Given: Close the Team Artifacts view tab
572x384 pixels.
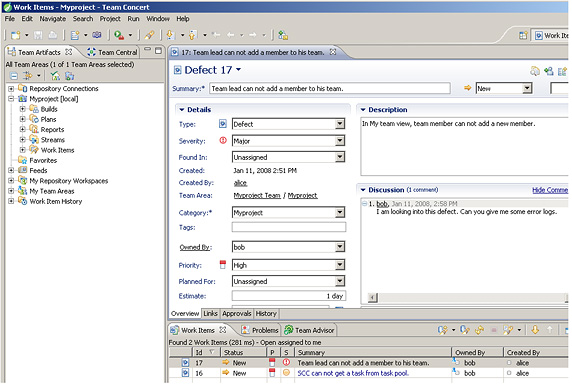Looking at the screenshot, I should click(69, 52).
